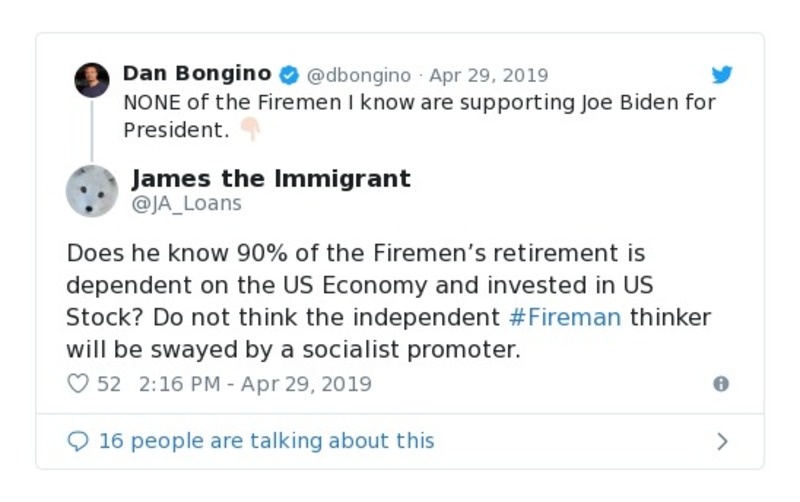Click the Twitter bird logo icon

coord(722,75)
